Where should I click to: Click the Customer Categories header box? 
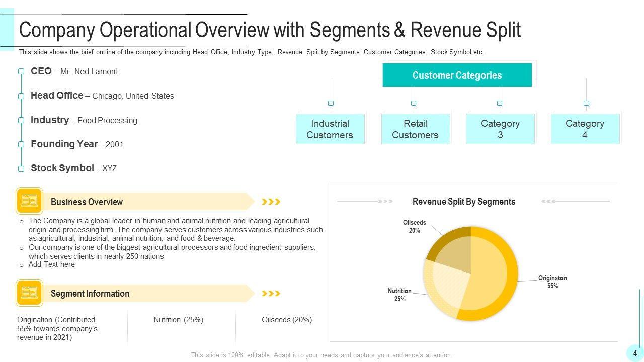(457, 75)
